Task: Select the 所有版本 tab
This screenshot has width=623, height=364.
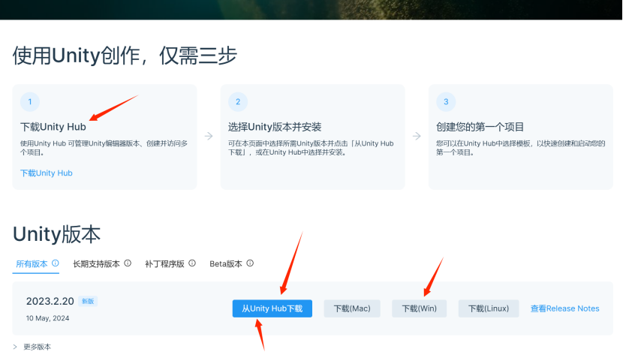Action: (32, 264)
